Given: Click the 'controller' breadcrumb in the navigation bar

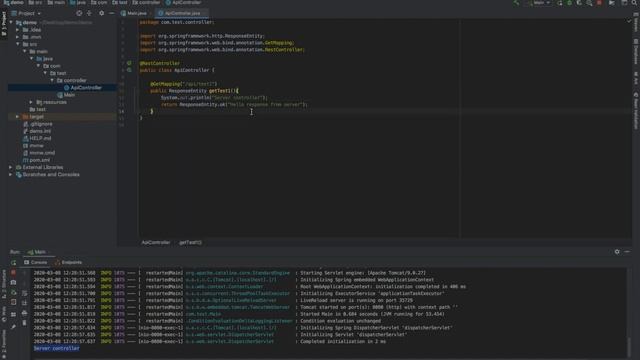Looking at the screenshot, I should point(146,2).
